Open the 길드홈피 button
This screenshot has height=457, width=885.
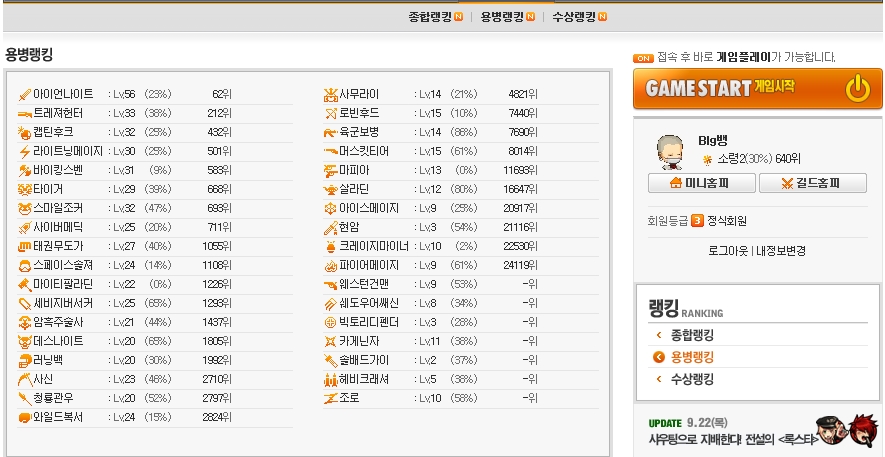coord(813,183)
